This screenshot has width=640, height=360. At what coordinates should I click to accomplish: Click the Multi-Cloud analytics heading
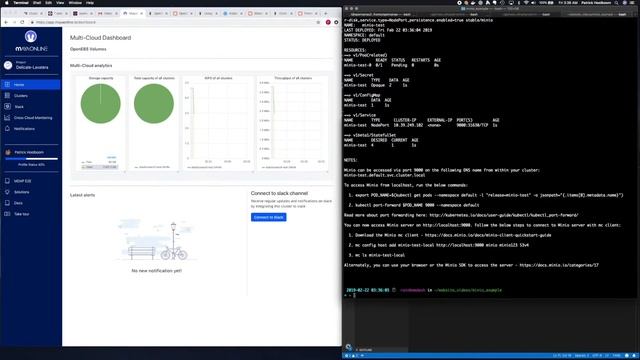(x=91, y=65)
